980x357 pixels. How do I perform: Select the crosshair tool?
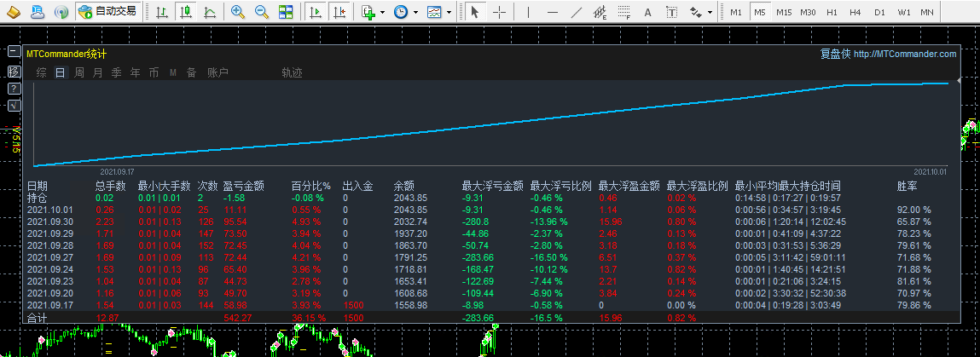click(x=499, y=11)
